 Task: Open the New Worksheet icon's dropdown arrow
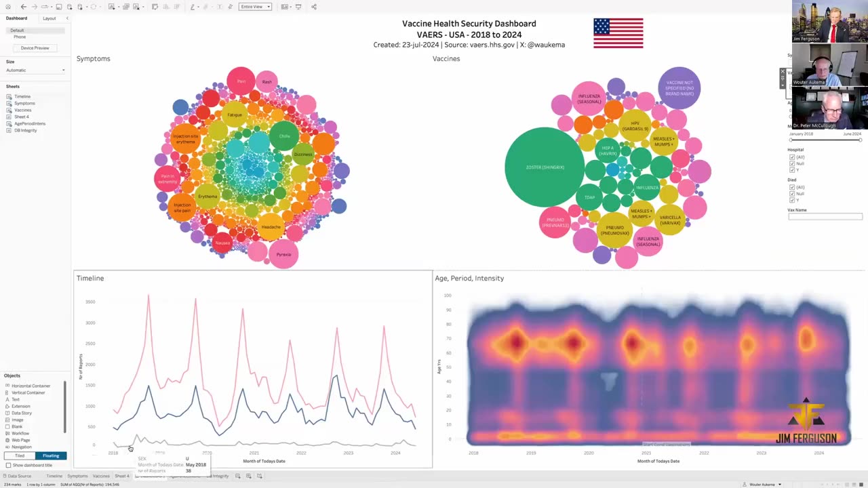pos(118,7)
